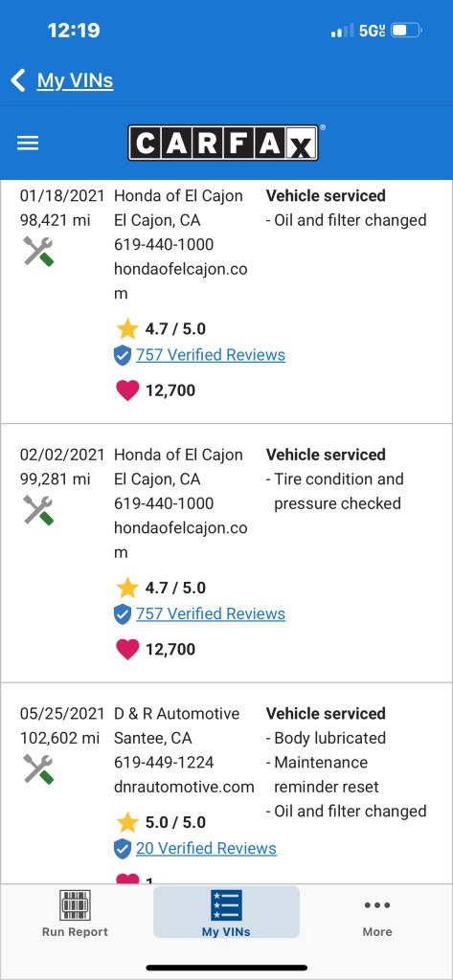Tap wrench icon for 05/25/2021 service

38,768
